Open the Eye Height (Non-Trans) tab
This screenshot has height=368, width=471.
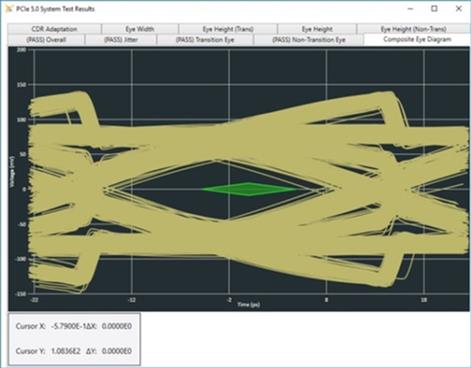click(x=413, y=29)
